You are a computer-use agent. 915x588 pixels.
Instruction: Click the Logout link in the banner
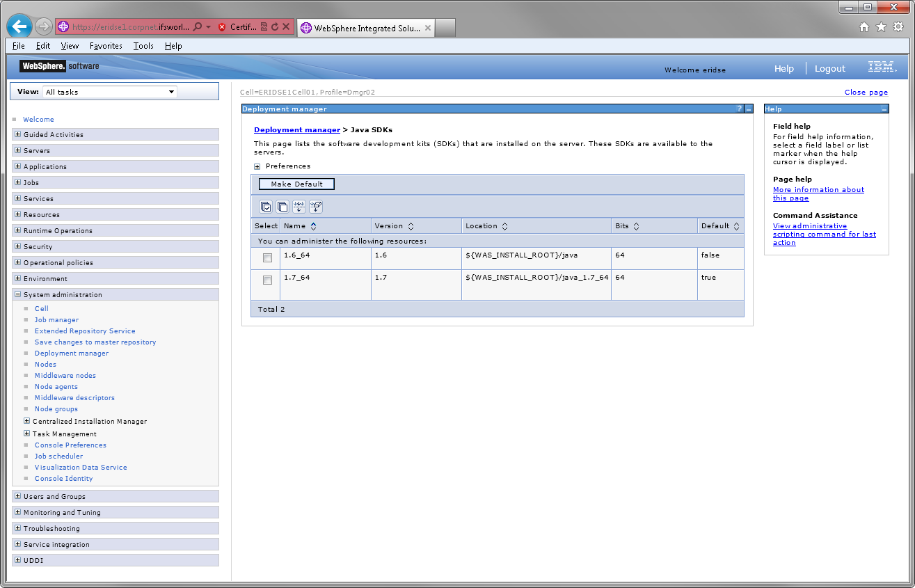[829, 69]
